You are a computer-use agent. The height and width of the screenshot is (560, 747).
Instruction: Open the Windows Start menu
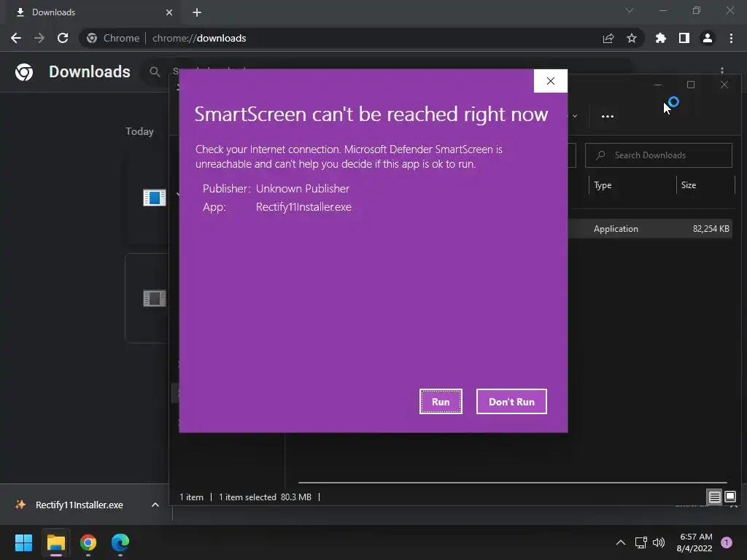coord(24,542)
